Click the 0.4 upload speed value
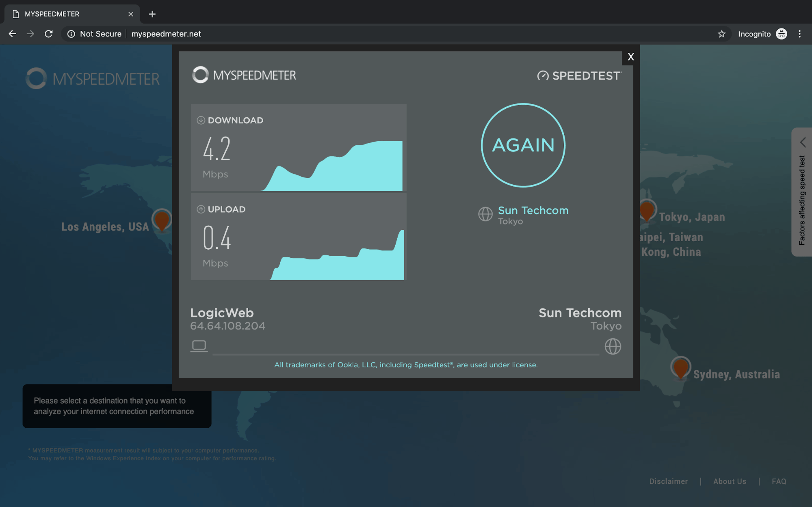 217,238
